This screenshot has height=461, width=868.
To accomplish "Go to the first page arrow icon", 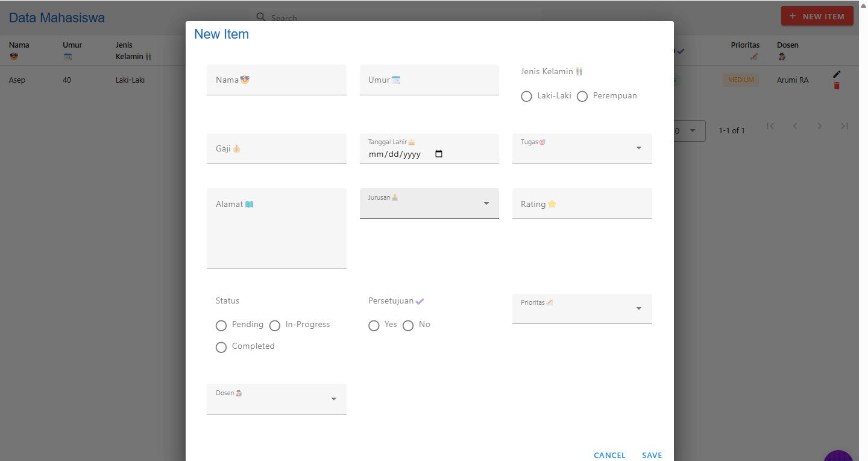I will (770, 126).
